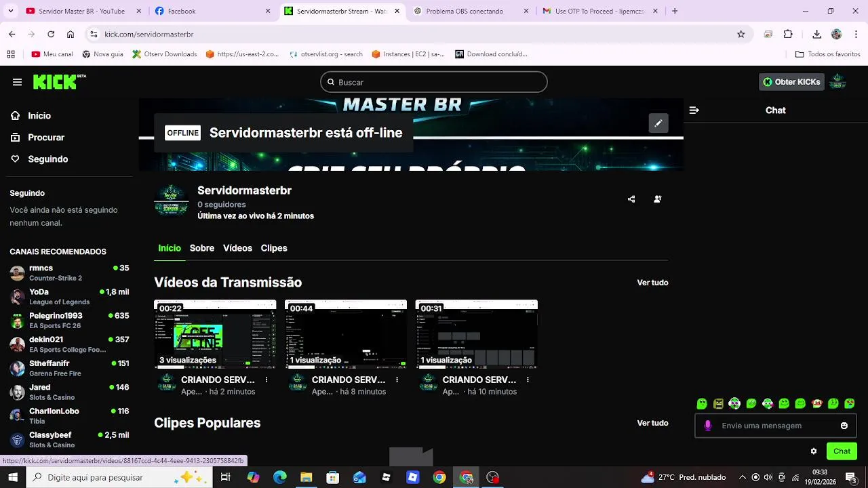This screenshot has height=488, width=868.
Task: Open the Kick hamburger menu
Action: (17, 82)
